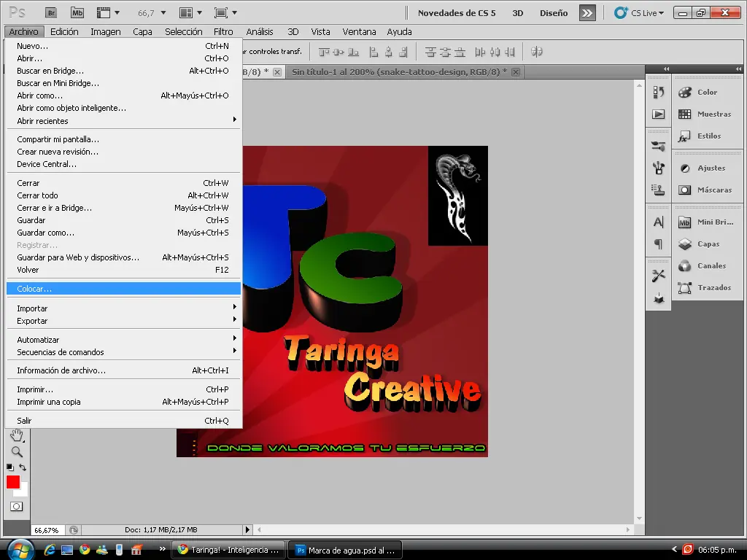Expand the Abrir recientes submenu
The width and height of the screenshot is (747, 560).
pyautogui.click(x=123, y=121)
